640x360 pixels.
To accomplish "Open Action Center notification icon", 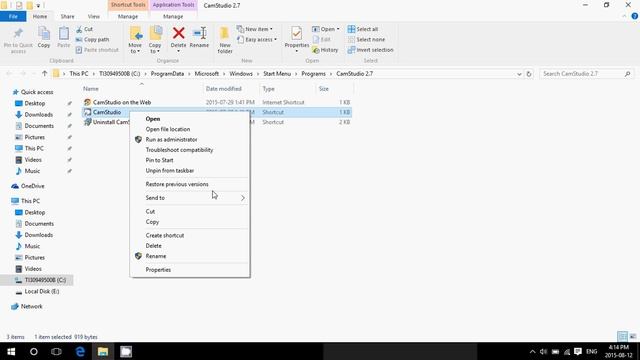I will point(578,351).
